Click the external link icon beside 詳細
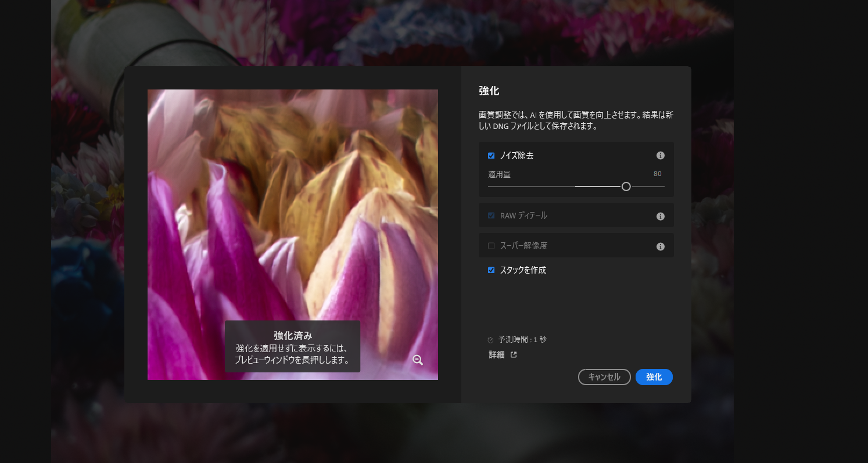Viewport: 868px width, 463px height. coord(514,354)
